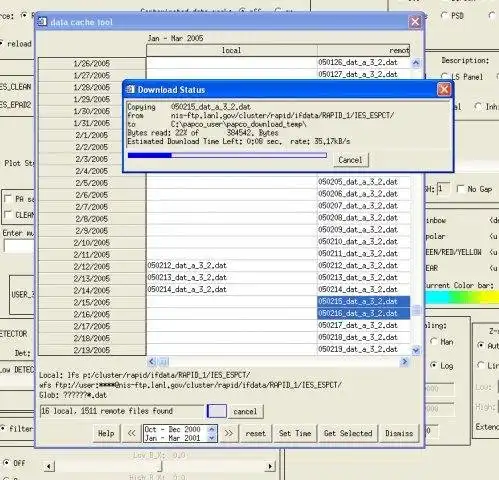Click left arrow of the bottom slider
499x480 pixels.
pyautogui.click(x=49, y=466)
